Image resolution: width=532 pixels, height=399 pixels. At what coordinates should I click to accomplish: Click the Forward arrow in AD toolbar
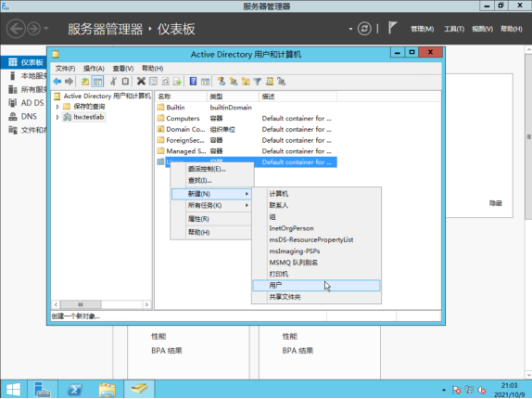pos(69,82)
